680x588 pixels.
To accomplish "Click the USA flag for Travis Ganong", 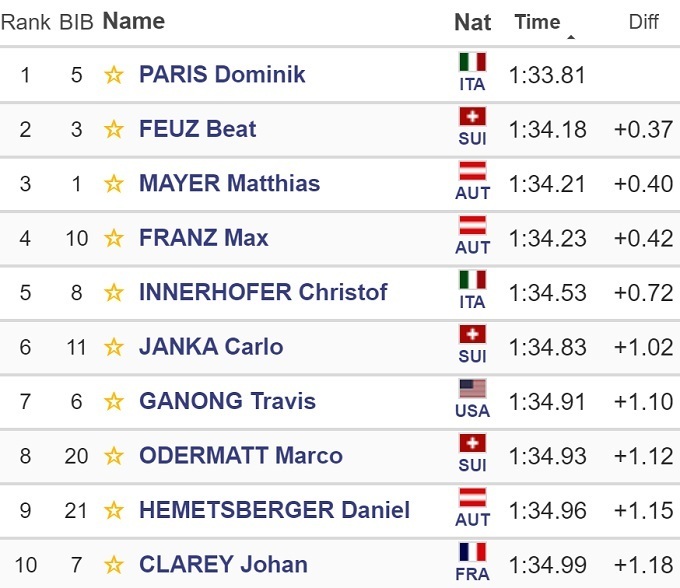I will point(472,389).
